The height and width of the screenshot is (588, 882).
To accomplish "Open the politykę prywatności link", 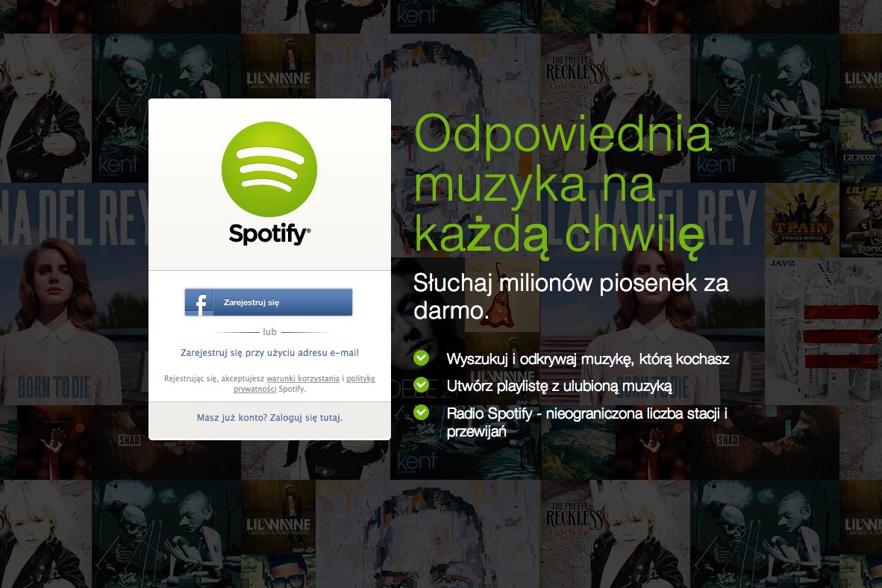I will [x=304, y=384].
